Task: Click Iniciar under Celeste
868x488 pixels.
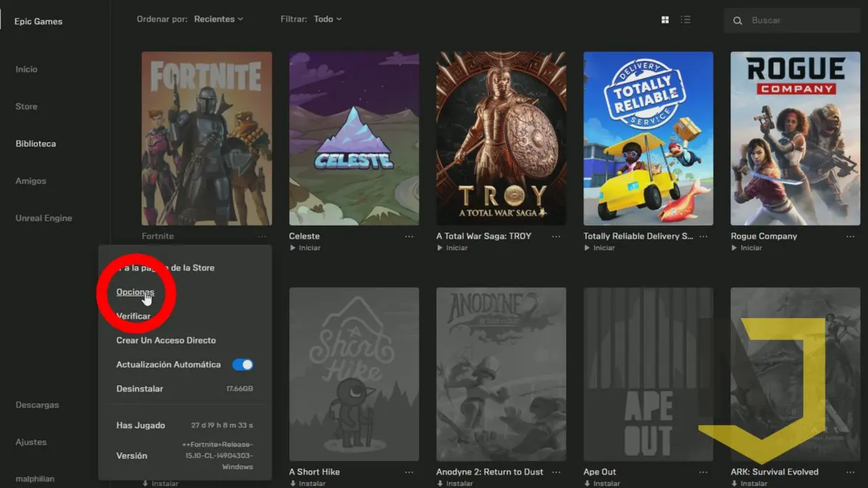Action: click(x=309, y=248)
